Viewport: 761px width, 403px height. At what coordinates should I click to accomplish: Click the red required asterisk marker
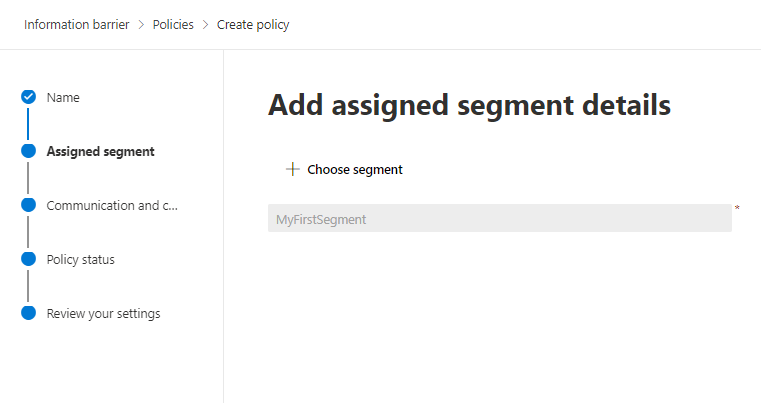tap(738, 208)
